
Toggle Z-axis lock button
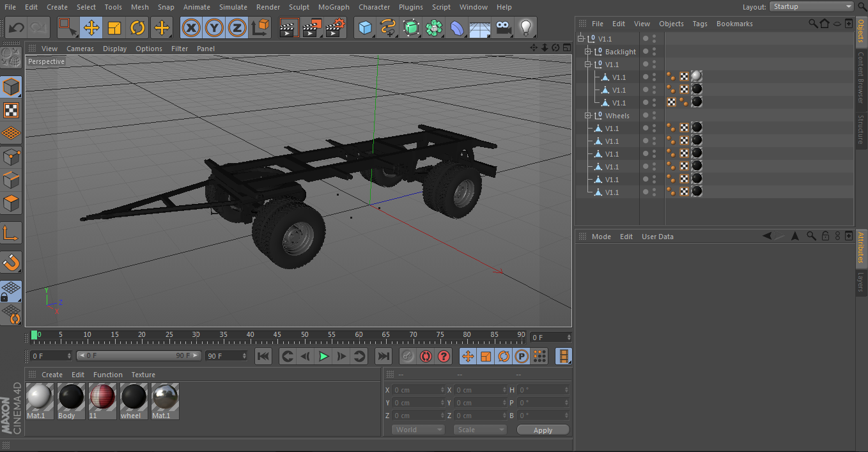[x=237, y=27]
